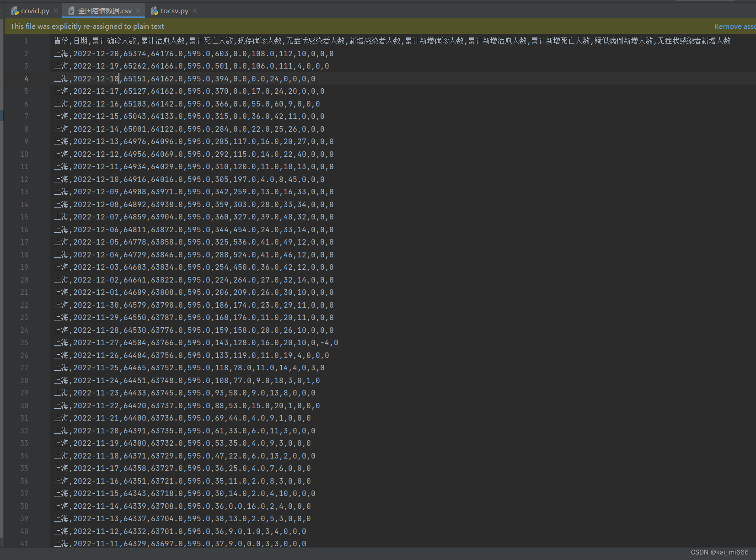Close the tocsv.py tab
756x560 pixels.
[195, 11]
